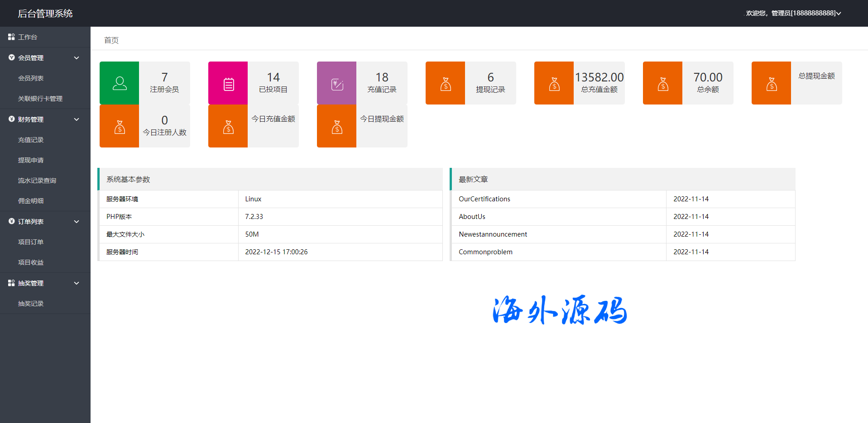Collapse the 会员管理 sidebar section

pyautogui.click(x=77, y=58)
